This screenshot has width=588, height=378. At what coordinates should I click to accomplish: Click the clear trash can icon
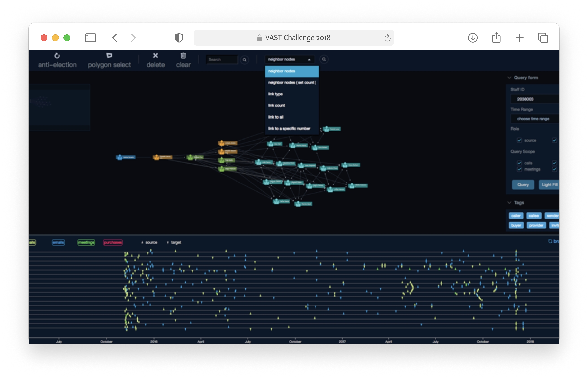[183, 56]
